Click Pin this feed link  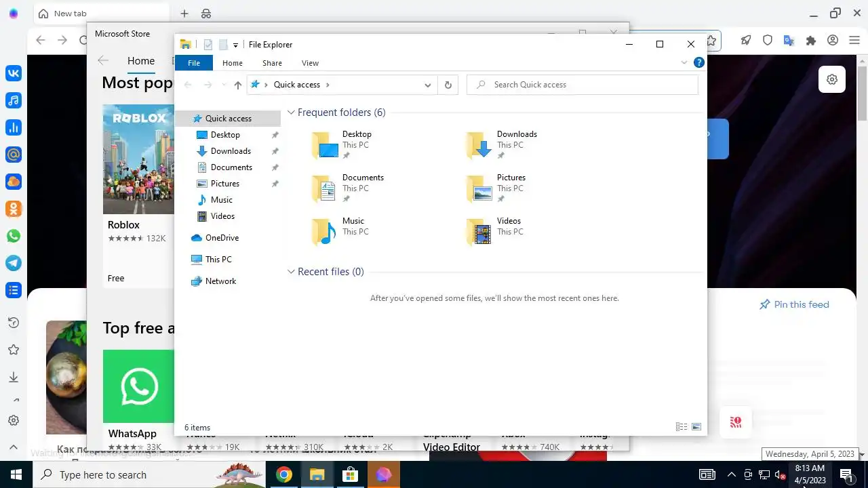point(794,304)
